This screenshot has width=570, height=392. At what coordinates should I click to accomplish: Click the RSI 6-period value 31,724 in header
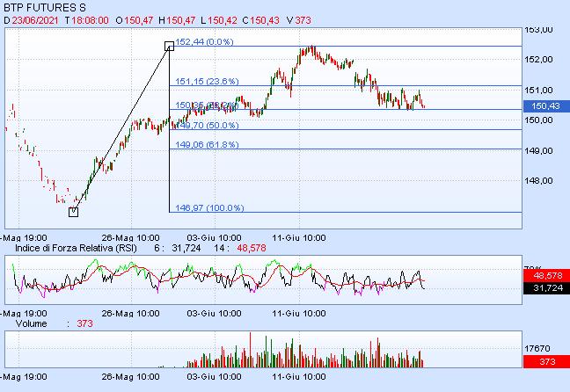pyautogui.click(x=186, y=248)
